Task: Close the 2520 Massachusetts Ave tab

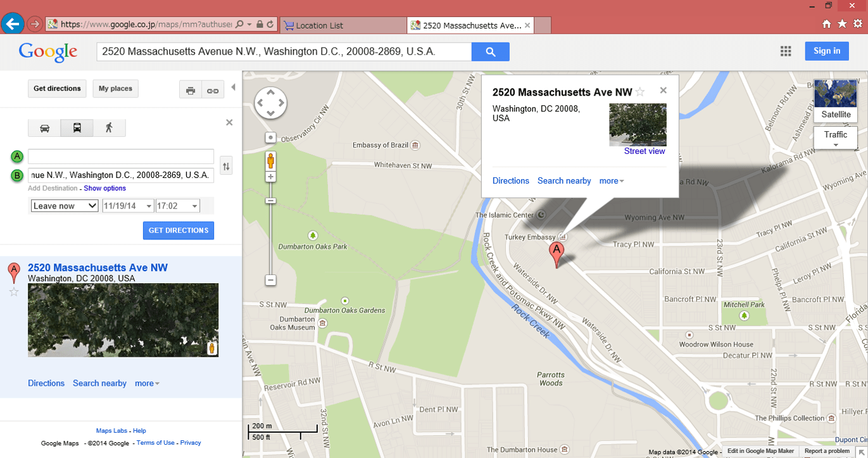Action: (527, 25)
